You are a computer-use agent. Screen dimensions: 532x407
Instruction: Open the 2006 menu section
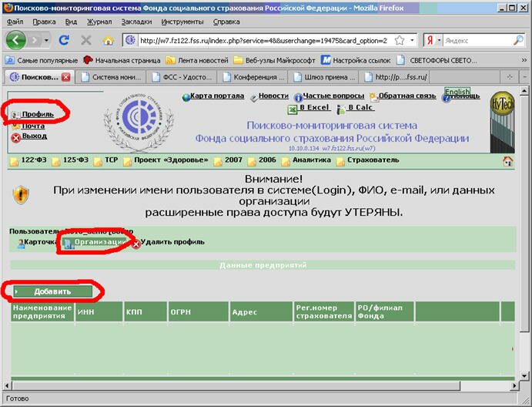click(267, 160)
